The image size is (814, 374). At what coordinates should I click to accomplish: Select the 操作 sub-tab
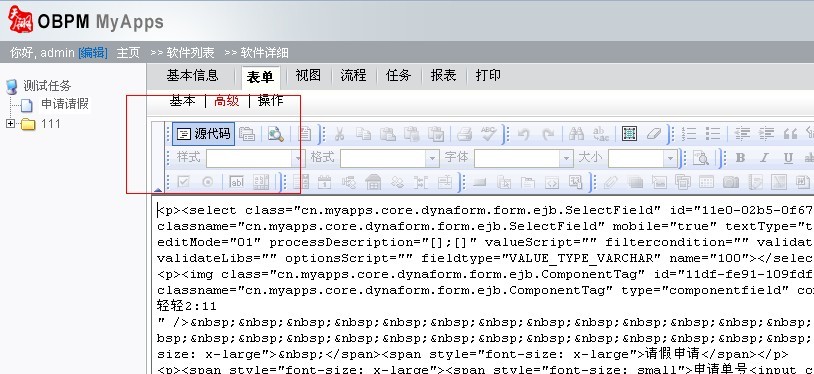pyautogui.click(x=270, y=101)
